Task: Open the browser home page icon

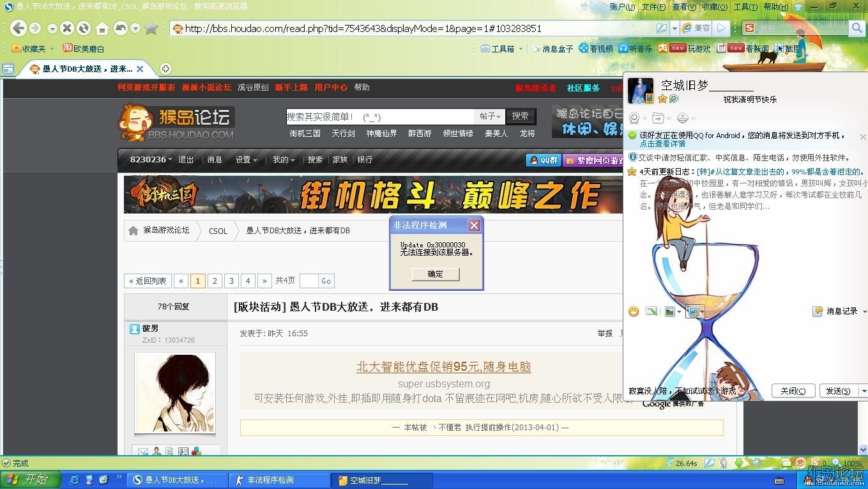Action: pyautogui.click(x=102, y=28)
